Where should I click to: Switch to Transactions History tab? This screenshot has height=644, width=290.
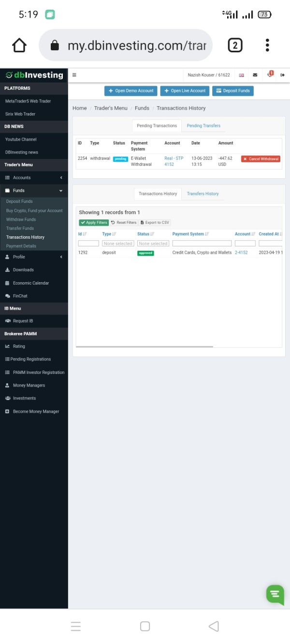click(x=158, y=194)
